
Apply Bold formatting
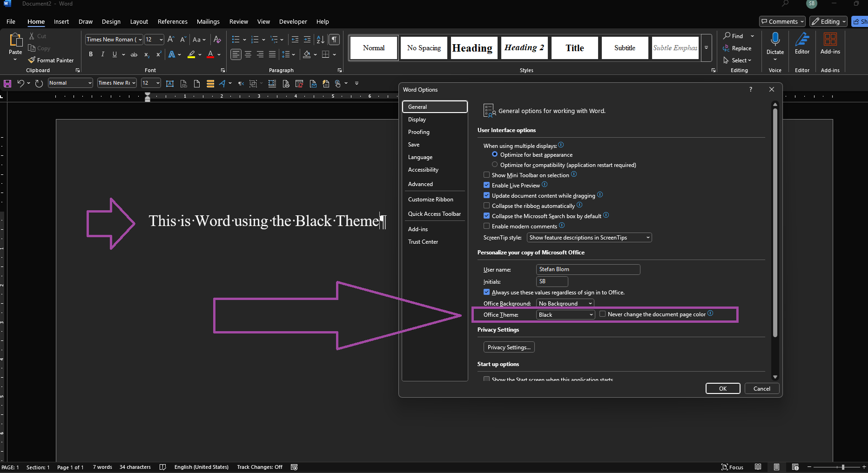(x=91, y=54)
